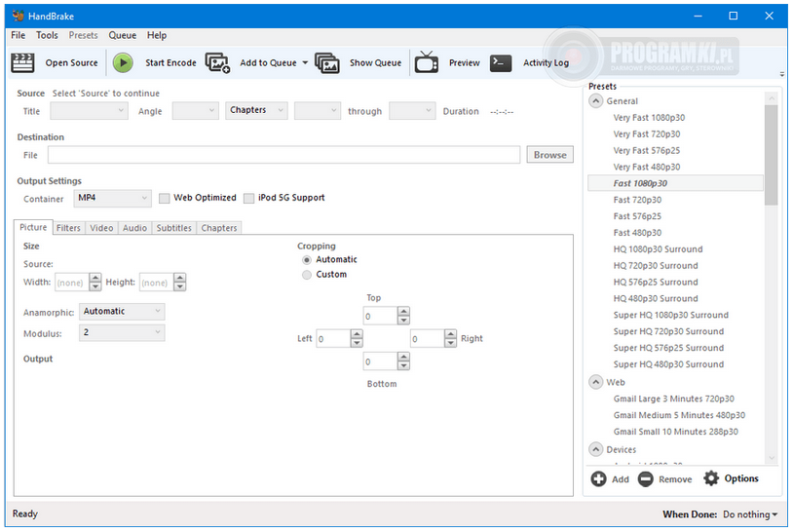Select the Custom cropping radio button
This screenshot has height=532, width=793.
[x=307, y=275]
